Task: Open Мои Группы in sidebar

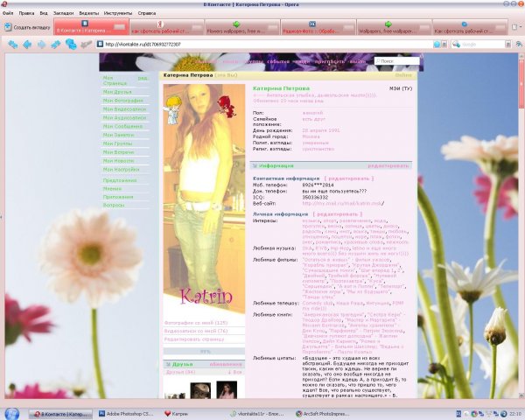Action: click(x=117, y=143)
